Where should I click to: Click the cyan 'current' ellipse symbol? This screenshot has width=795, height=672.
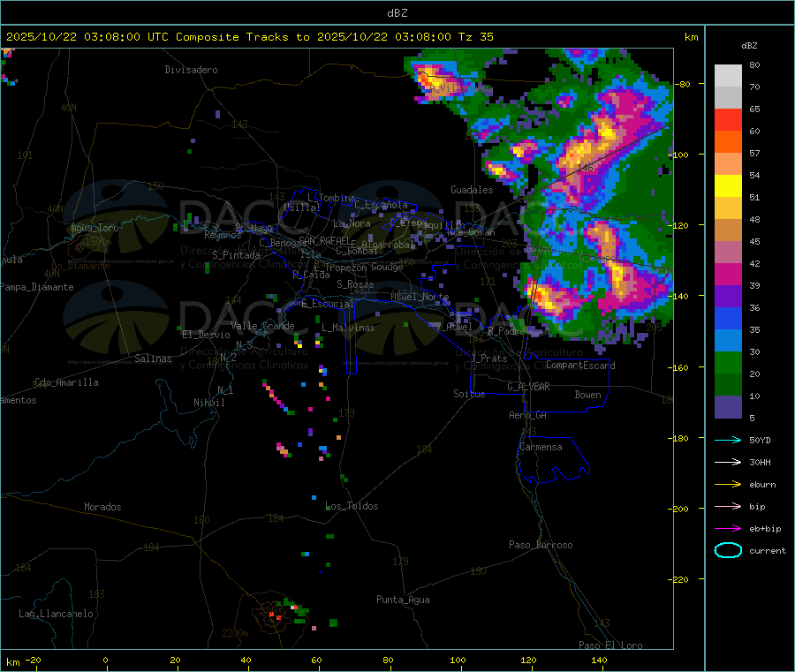(x=728, y=550)
